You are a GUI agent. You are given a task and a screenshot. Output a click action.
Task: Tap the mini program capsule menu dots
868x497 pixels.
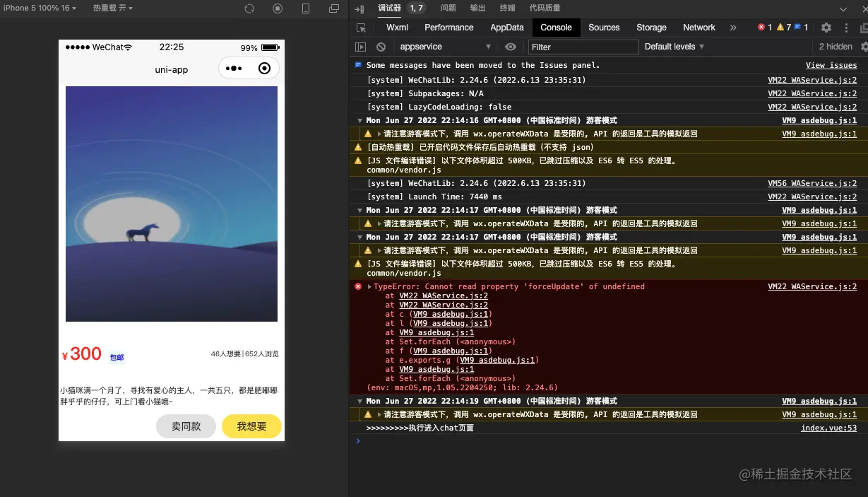[x=234, y=69]
